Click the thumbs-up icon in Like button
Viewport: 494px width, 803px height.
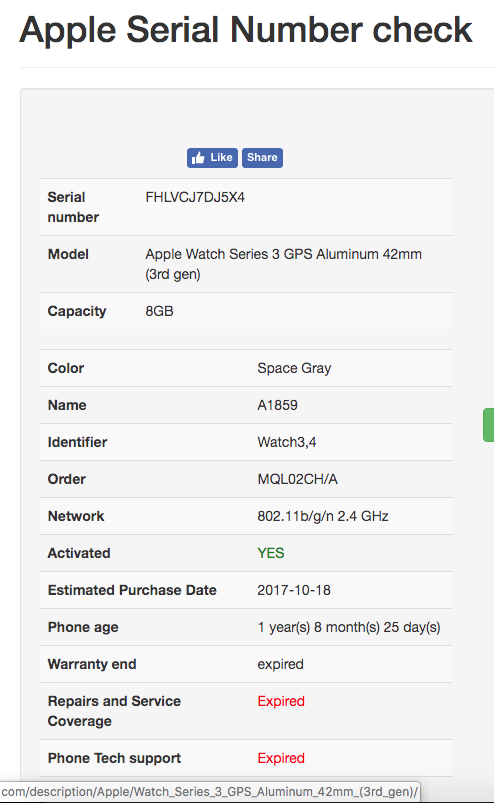tap(198, 158)
